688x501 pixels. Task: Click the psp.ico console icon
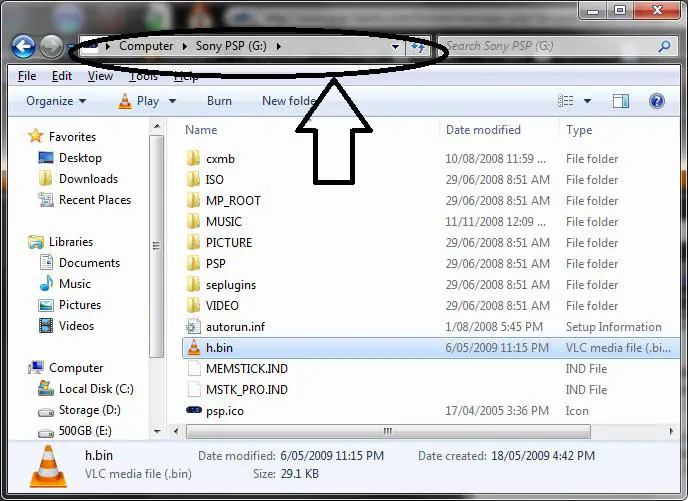pyautogui.click(x=194, y=410)
